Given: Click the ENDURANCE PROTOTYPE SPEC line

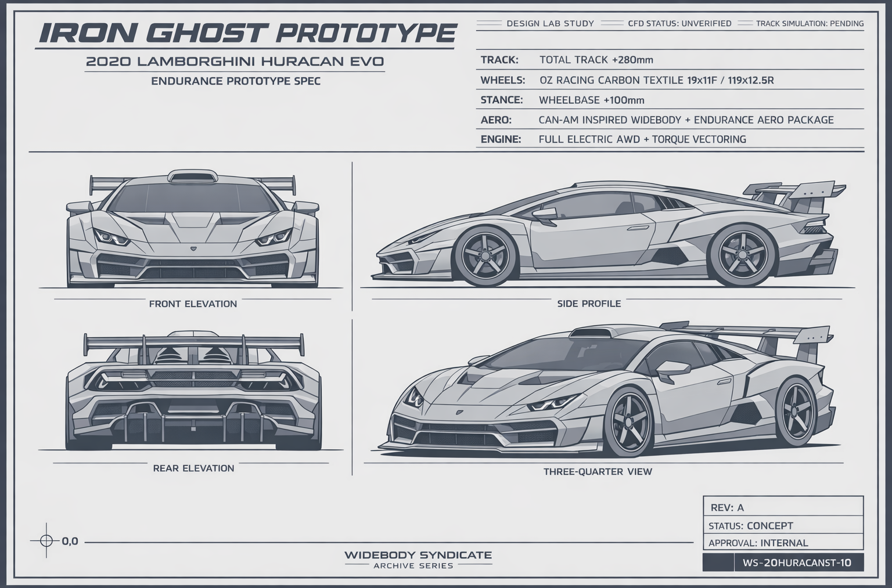Looking at the screenshot, I should [236, 81].
